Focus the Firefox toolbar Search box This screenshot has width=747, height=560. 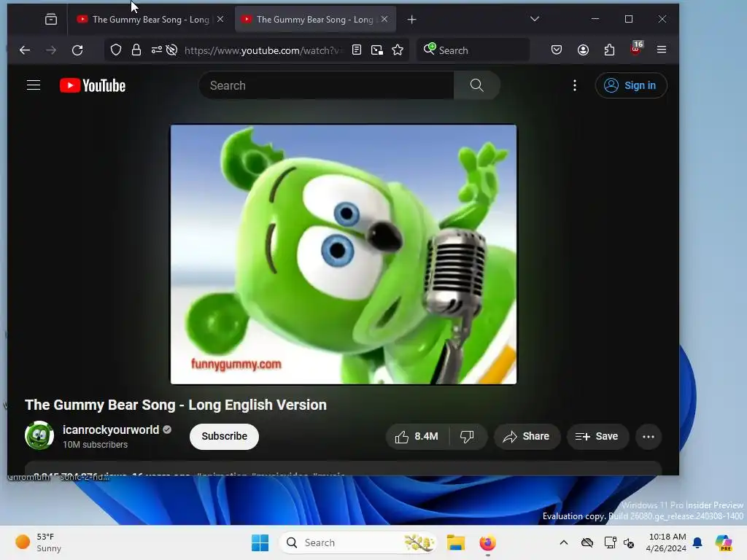[473, 50]
